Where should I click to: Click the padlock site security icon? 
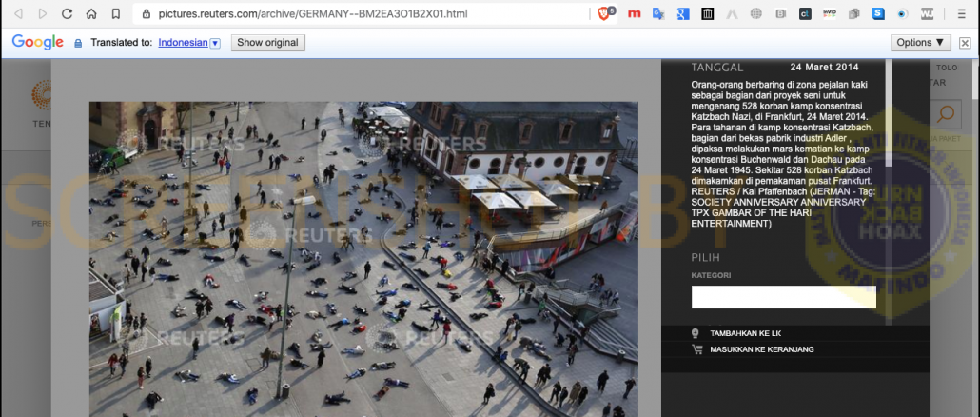pos(147,13)
